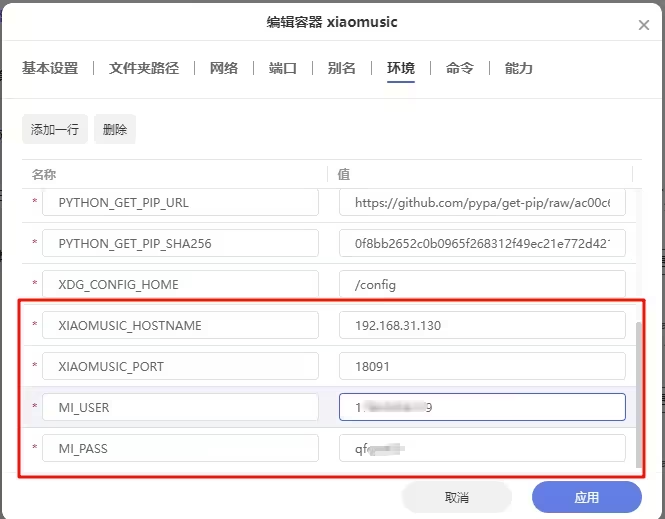Open the 文件夹路径 tab
Screen dimensions: 665x519
pyautogui.click(x=144, y=68)
